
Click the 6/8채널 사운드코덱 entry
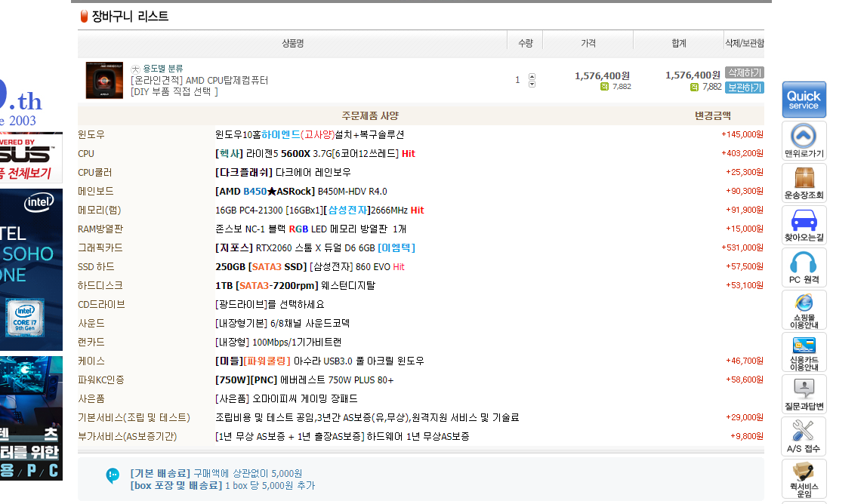point(282,323)
